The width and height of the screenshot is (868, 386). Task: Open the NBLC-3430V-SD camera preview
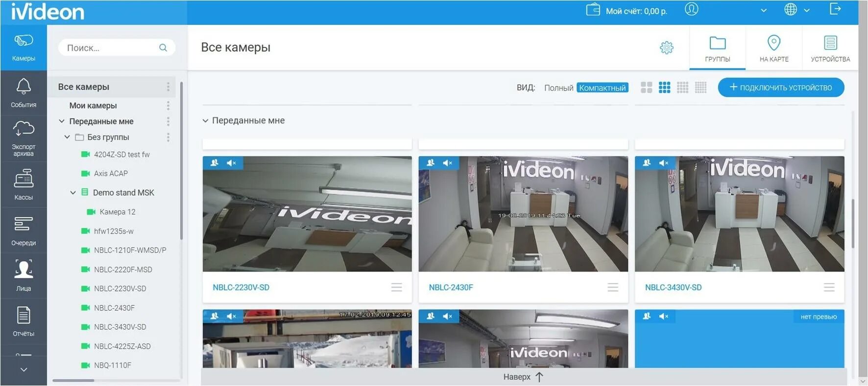point(740,214)
